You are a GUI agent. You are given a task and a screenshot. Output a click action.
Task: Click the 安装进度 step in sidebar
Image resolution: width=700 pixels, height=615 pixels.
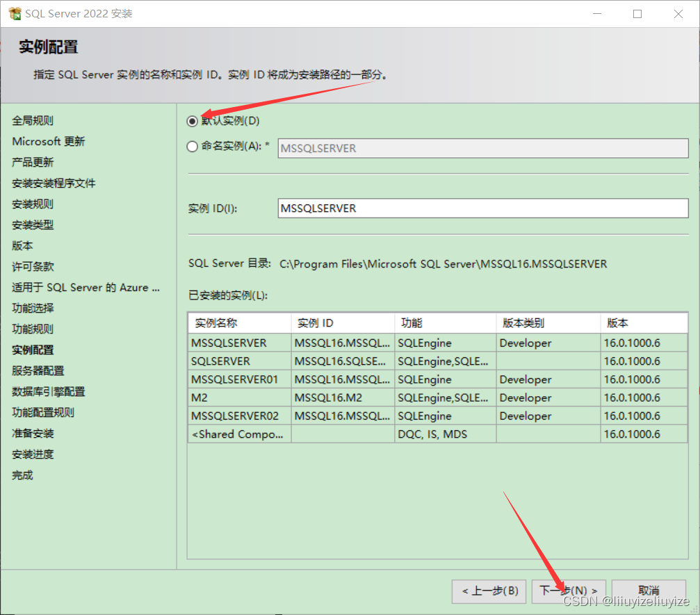pos(33,454)
